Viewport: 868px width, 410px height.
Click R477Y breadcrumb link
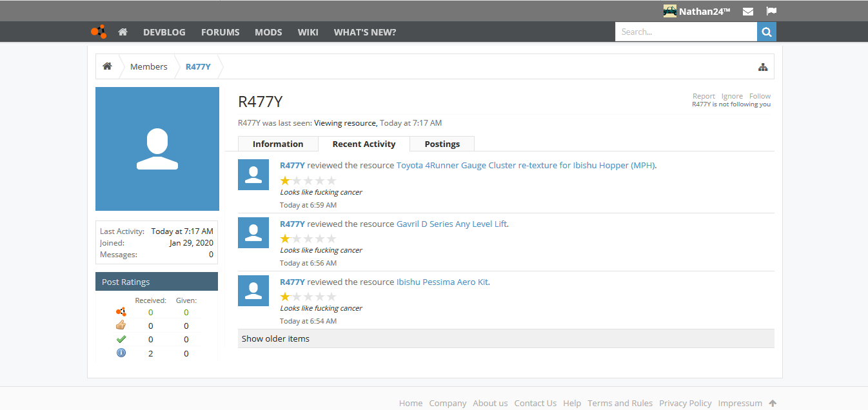coord(198,66)
